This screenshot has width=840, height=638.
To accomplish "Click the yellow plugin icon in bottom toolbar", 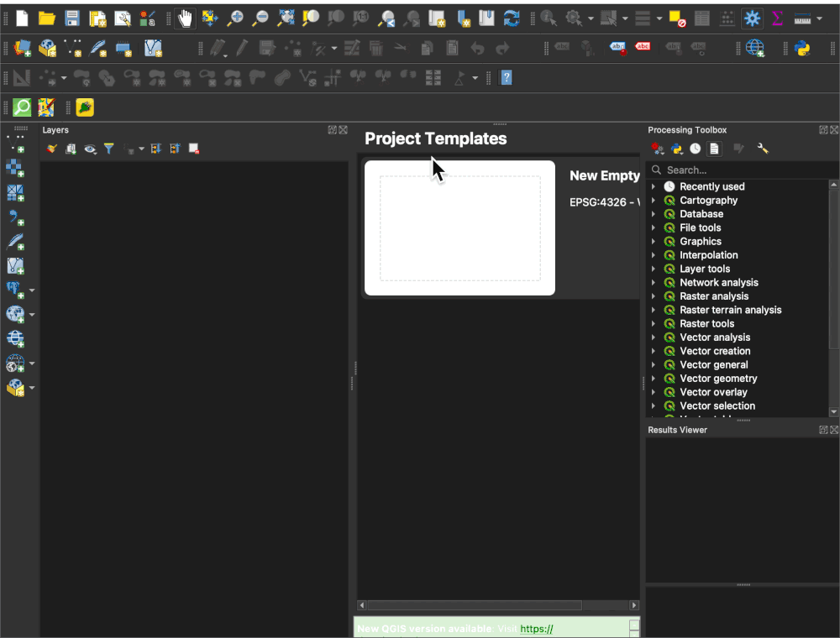I will pos(85,107).
